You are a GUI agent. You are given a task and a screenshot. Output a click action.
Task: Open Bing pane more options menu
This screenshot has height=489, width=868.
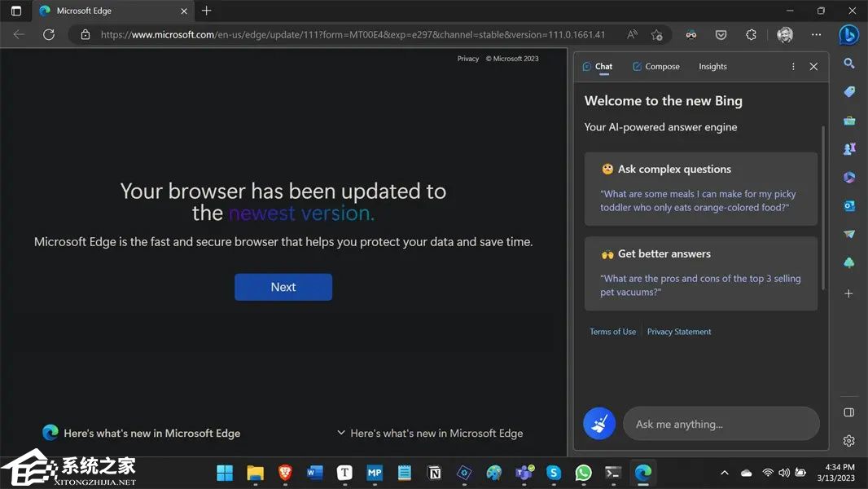pyautogui.click(x=793, y=67)
